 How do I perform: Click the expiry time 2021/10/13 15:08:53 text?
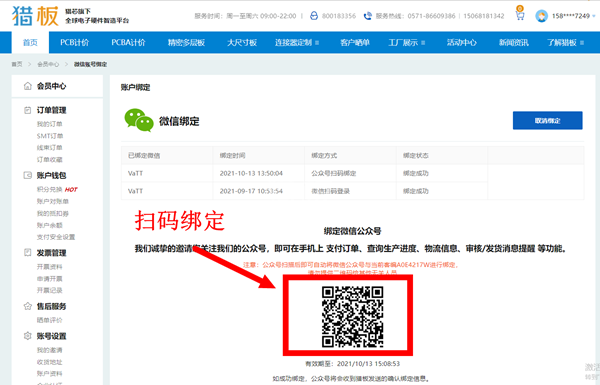pyautogui.click(x=368, y=364)
